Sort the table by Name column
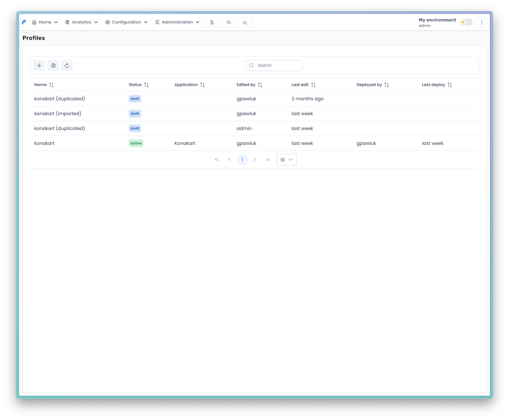The image size is (509, 420). (51, 85)
